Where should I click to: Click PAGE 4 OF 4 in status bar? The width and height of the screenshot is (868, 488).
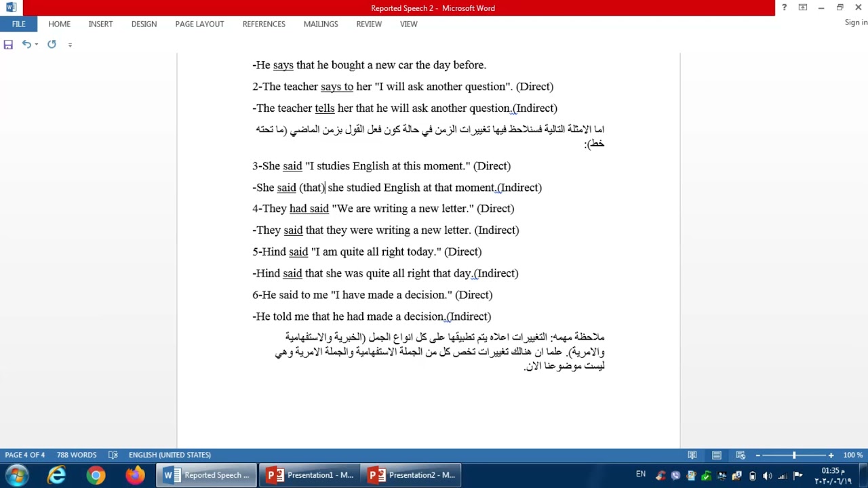(x=25, y=455)
